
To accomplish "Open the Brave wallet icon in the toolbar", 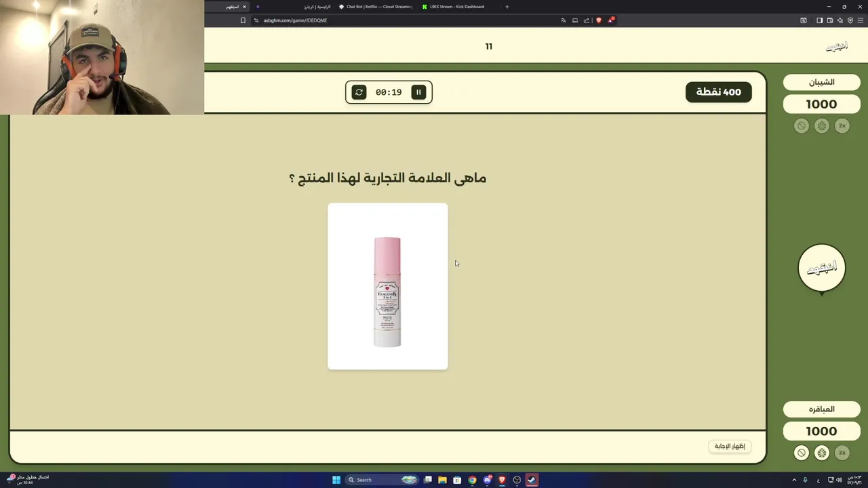I will (829, 20).
